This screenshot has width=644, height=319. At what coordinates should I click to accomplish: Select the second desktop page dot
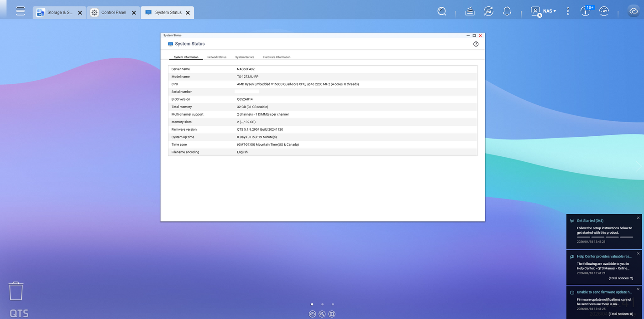tap(322, 304)
